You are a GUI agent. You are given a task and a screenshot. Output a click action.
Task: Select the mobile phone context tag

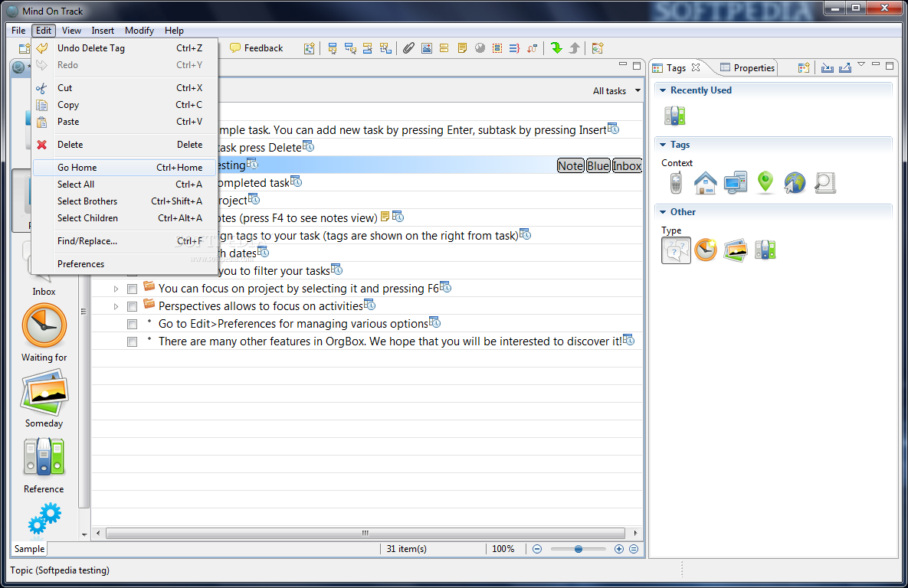click(676, 183)
